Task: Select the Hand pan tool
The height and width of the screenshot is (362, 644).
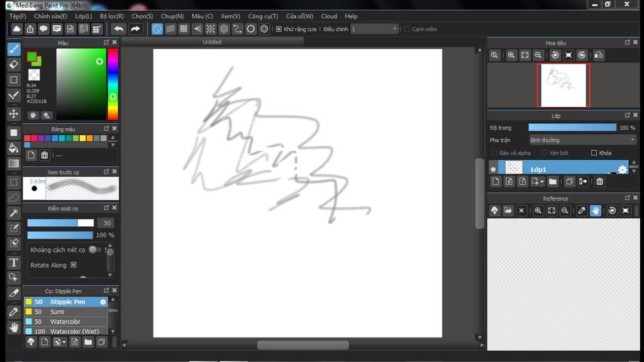Action: (x=14, y=327)
